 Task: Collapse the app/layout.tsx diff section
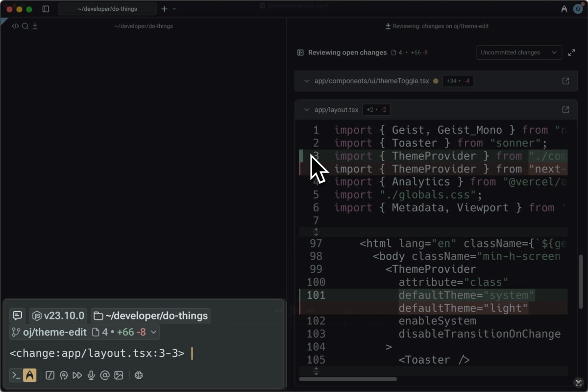[x=307, y=110]
